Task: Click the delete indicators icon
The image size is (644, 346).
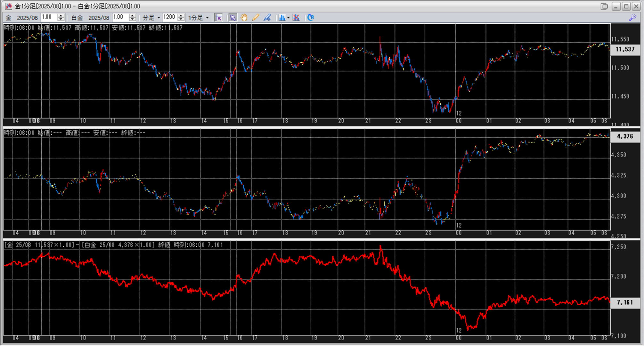Action: tap(296, 18)
